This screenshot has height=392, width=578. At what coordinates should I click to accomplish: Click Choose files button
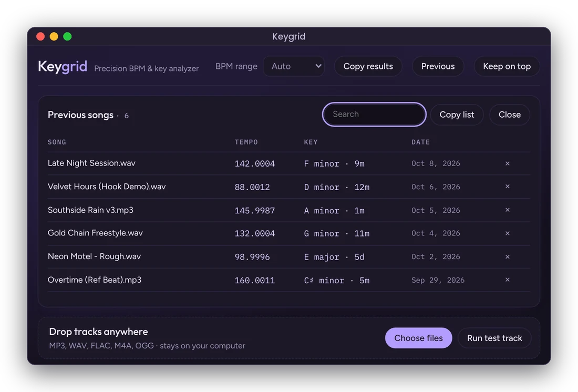click(418, 338)
